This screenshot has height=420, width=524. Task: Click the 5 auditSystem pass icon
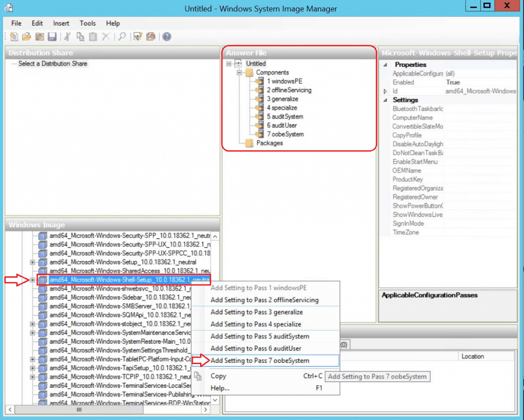[x=259, y=117]
